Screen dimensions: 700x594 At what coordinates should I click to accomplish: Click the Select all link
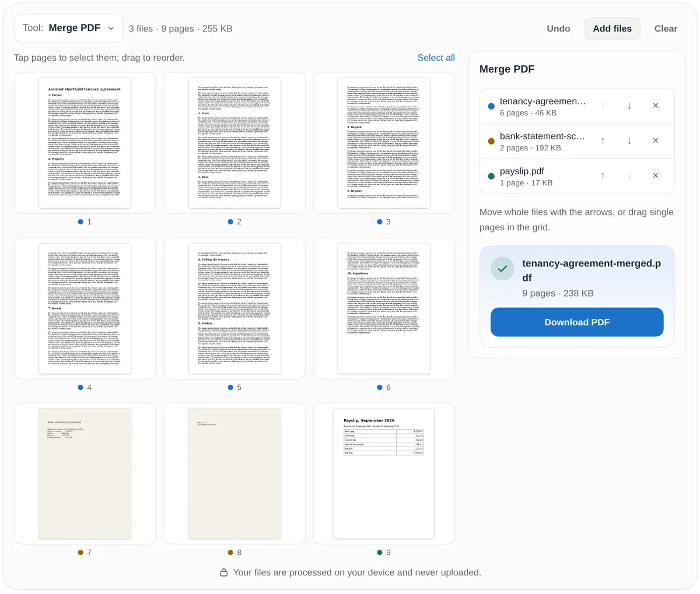(x=436, y=58)
